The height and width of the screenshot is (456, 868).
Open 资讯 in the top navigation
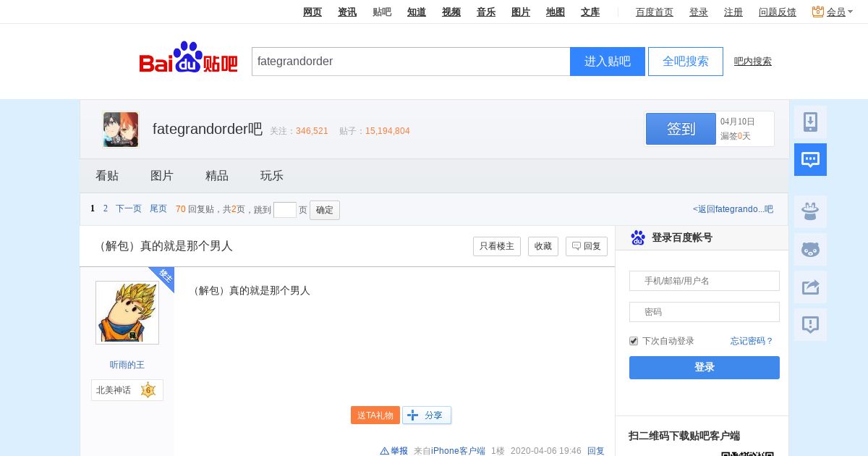tap(347, 12)
